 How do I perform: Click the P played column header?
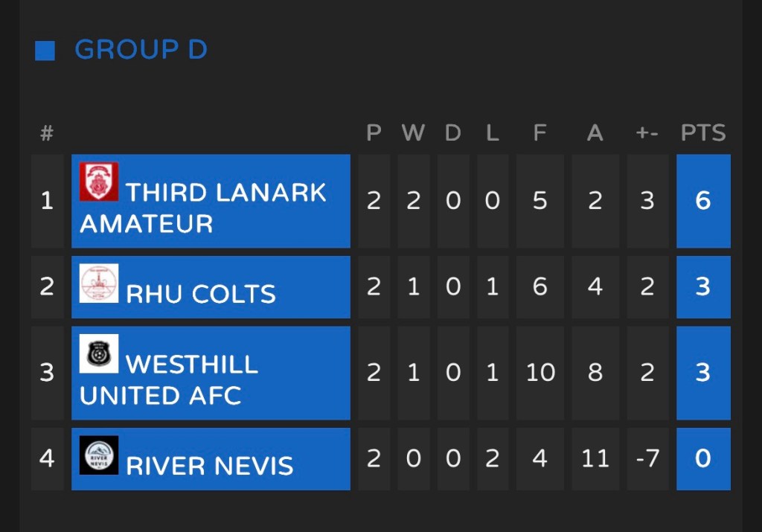coord(374,133)
